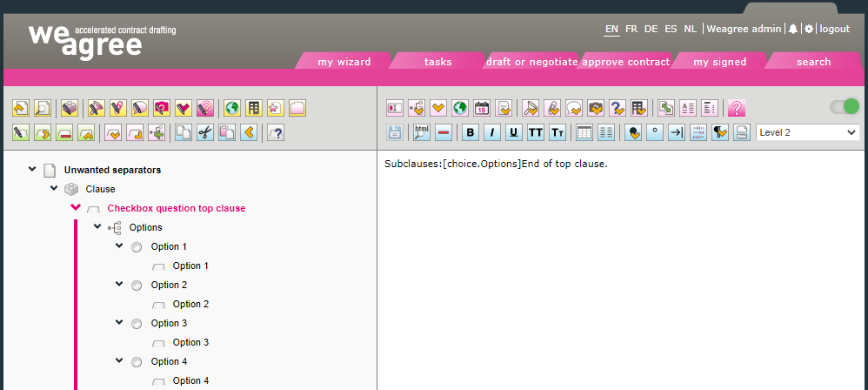Screen dimensions: 868x390
Task: Click the Weagree admin link
Action: pyautogui.click(x=744, y=29)
